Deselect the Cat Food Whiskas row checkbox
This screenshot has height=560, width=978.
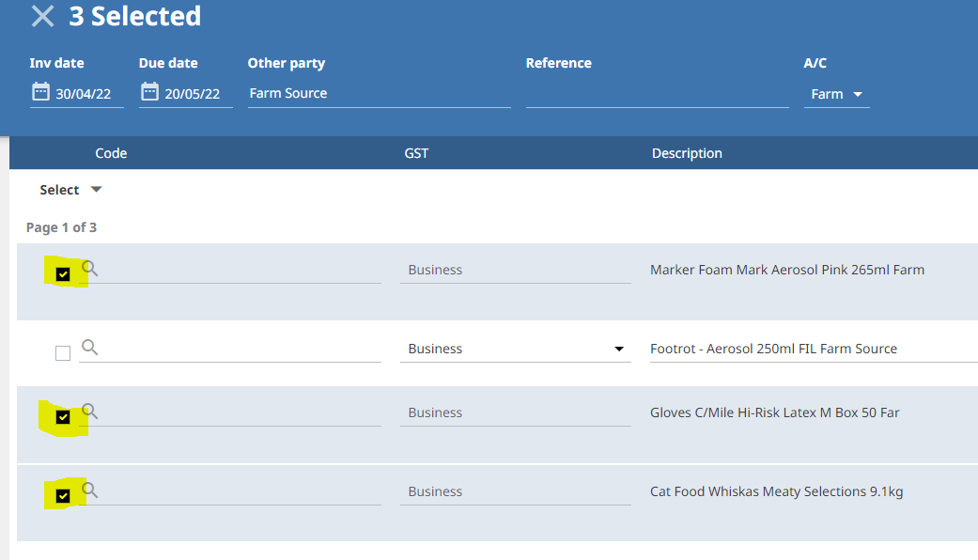tap(63, 496)
